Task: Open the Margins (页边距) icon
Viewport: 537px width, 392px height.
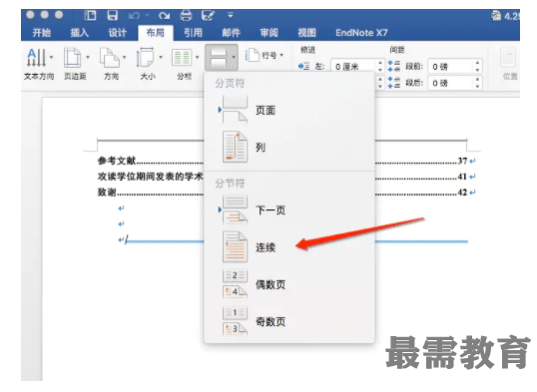Action: 72,57
